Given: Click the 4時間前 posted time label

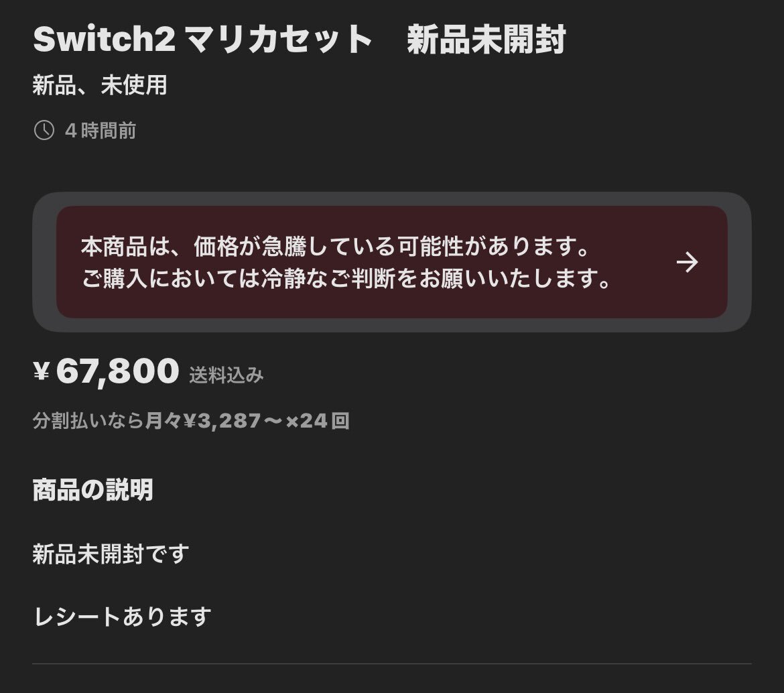Looking at the screenshot, I should pyautogui.click(x=100, y=131).
